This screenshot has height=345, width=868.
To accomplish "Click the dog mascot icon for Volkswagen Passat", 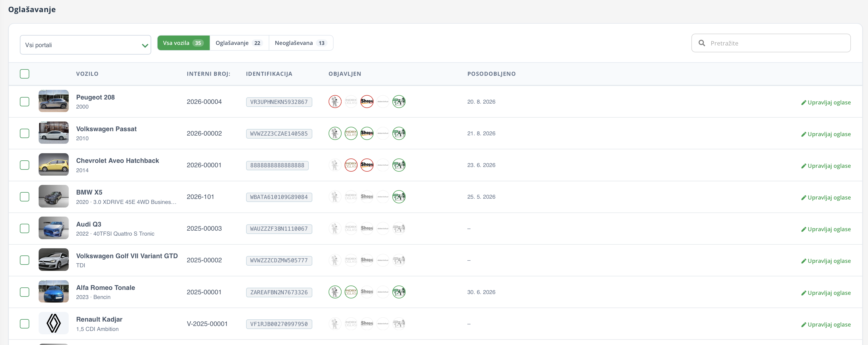I will [x=335, y=133].
